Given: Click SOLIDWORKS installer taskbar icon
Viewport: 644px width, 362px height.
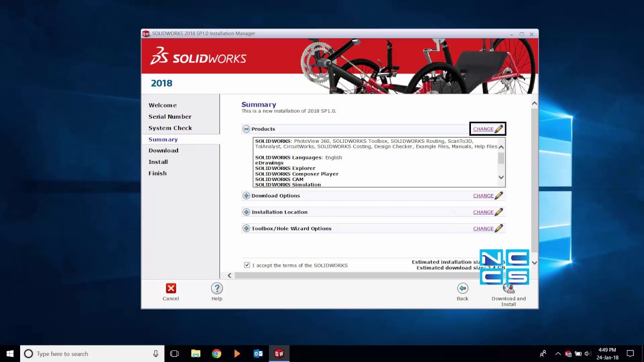Looking at the screenshot, I should pos(279,353).
